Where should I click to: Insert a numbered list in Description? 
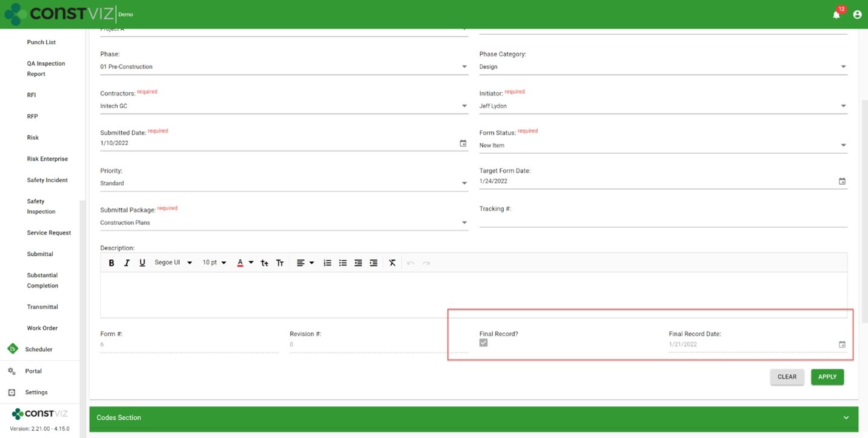[327, 263]
